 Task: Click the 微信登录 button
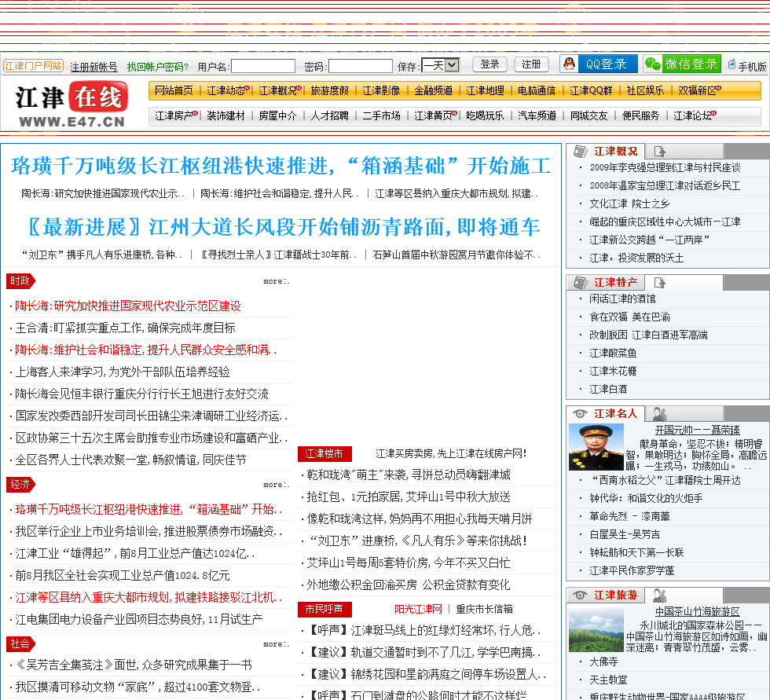(682, 64)
